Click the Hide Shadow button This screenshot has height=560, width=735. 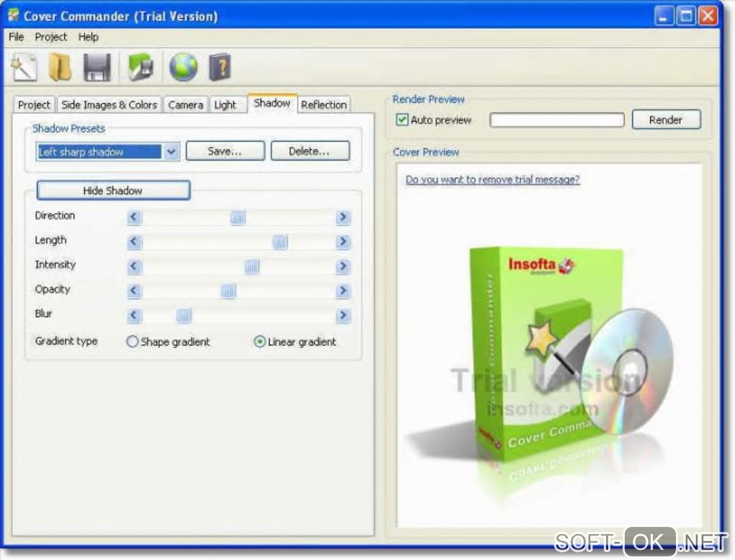point(113,190)
